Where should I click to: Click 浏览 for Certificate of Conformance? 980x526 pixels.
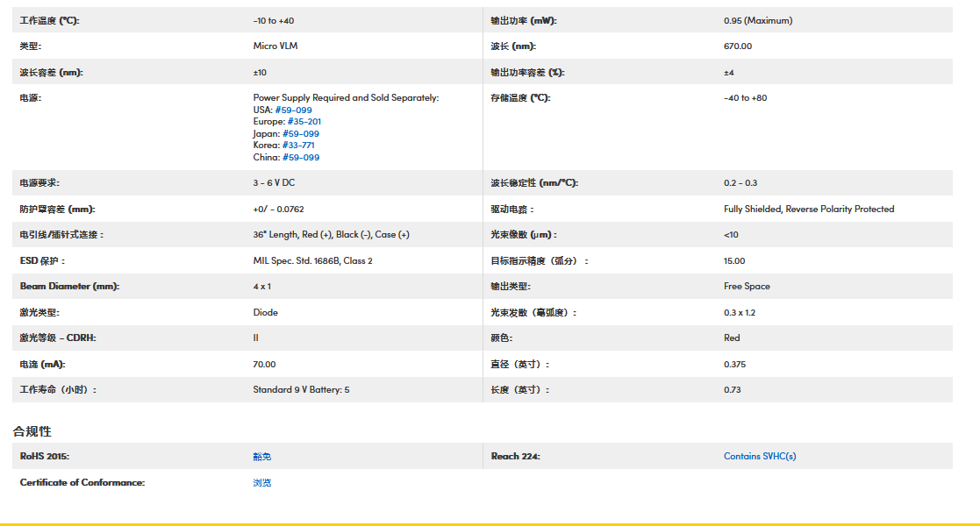click(x=261, y=482)
